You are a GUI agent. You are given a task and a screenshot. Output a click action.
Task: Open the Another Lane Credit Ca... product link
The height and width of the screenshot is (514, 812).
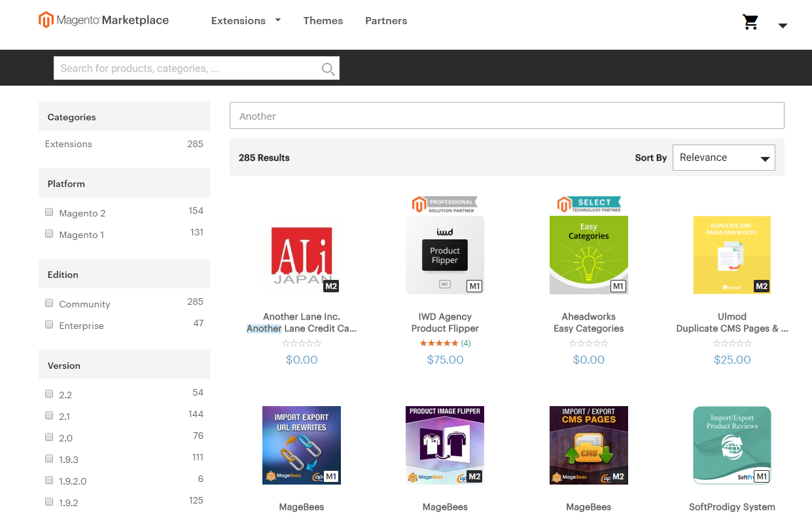click(x=302, y=328)
